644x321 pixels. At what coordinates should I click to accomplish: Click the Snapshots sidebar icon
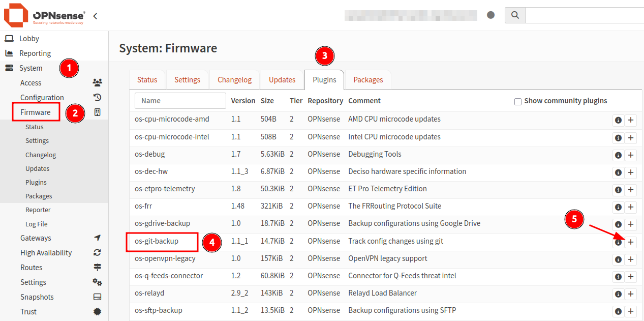click(x=98, y=297)
